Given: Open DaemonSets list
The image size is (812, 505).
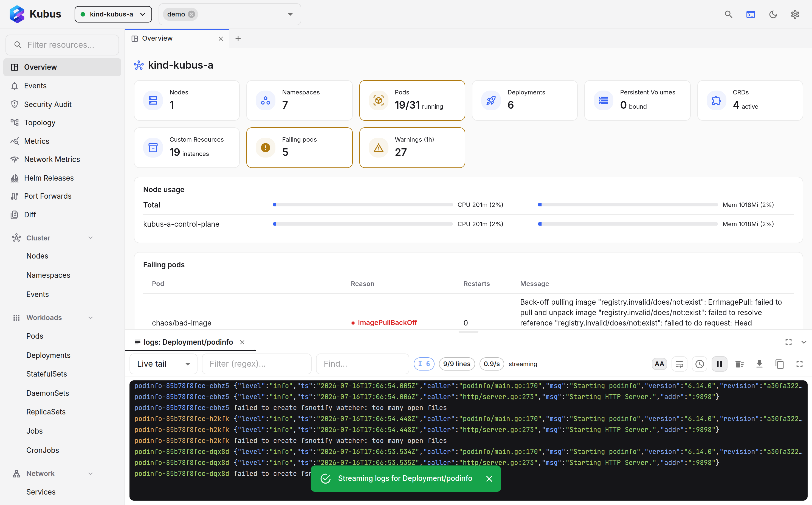Looking at the screenshot, I should point(48,393).
